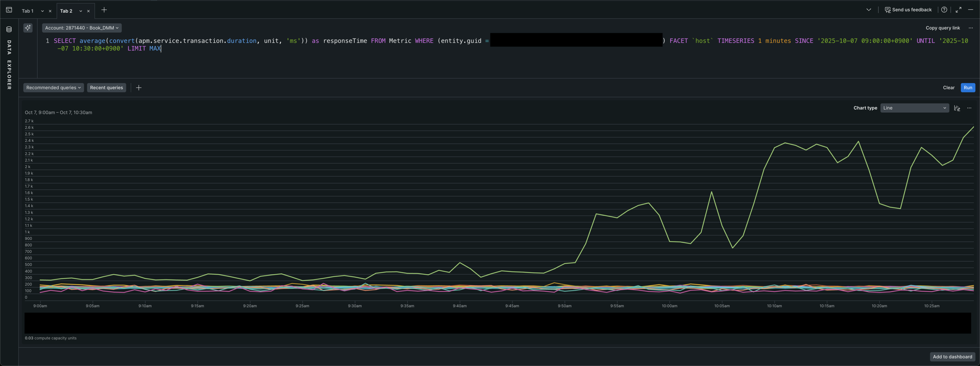Viewport: 980px width, 366px height.
Task: Close Tab 2
Action: pyautogui.click(x=88, y=11)
